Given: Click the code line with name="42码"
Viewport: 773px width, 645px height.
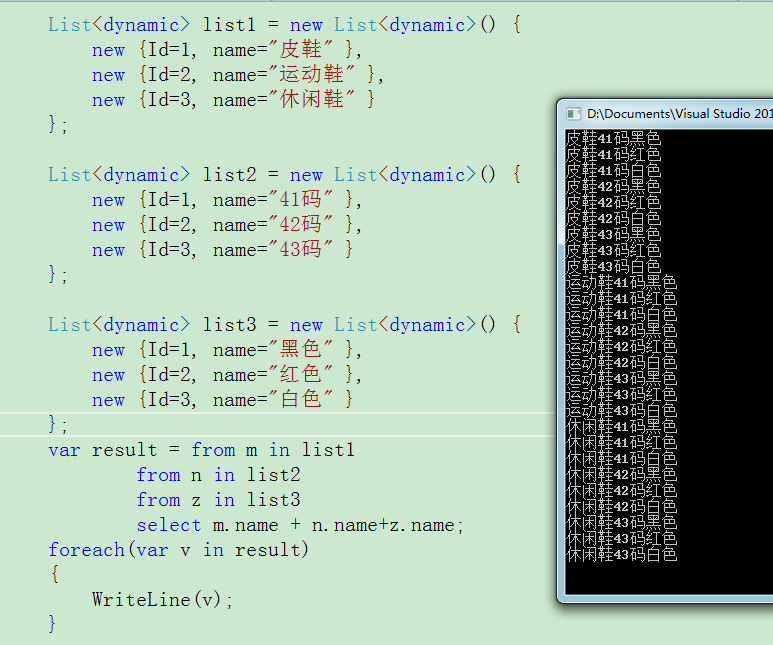Looking at the screenshot, I should click(227, 225).
